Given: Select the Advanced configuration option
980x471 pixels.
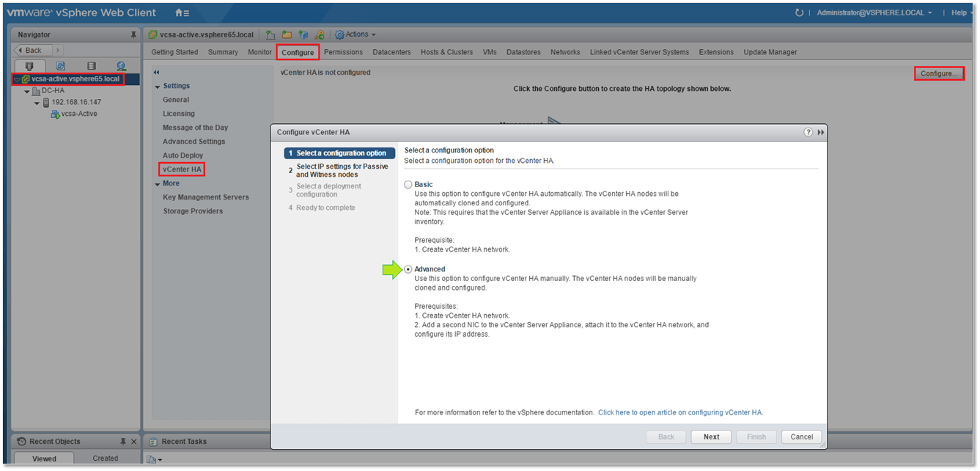Looking at the screenshot, I should click(408, 269).
